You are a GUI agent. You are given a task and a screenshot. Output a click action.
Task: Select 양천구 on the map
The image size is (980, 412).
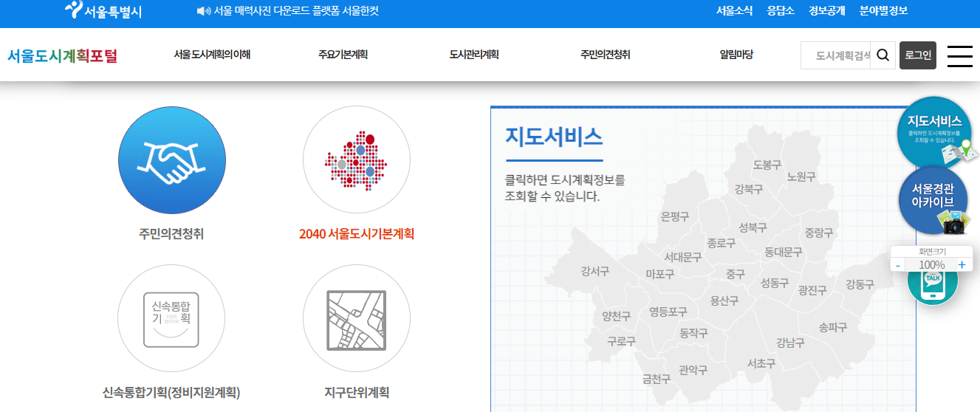point(617,316)
